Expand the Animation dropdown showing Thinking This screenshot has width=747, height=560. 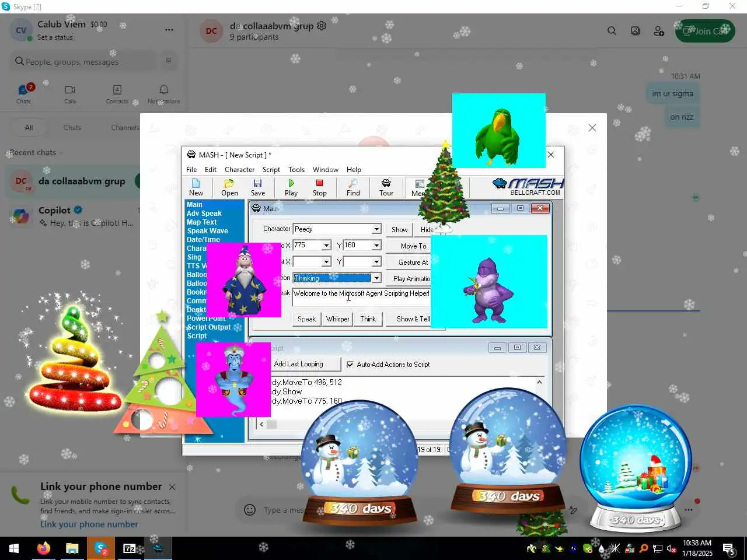tap(376, 278)
